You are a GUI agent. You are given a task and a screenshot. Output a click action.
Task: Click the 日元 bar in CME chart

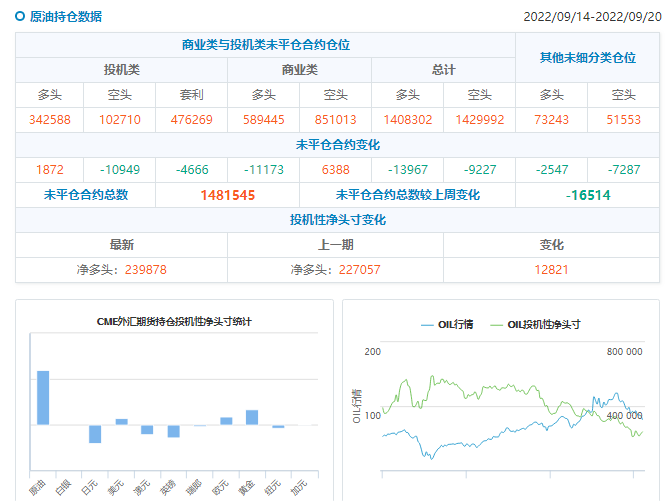click(x=95, y=433)
